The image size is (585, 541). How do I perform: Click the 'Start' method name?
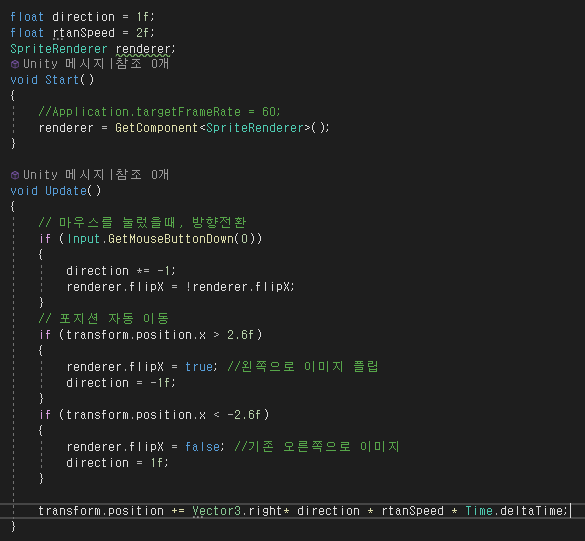tap(62, 80)
